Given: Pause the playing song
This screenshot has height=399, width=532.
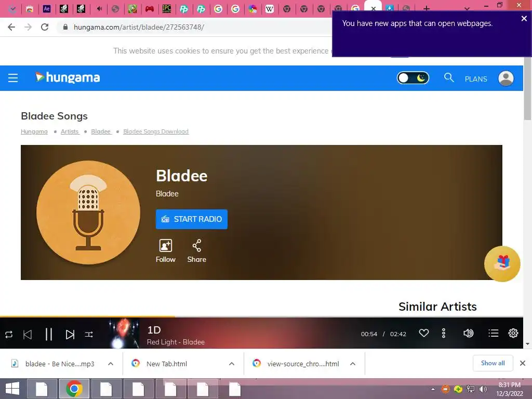Looking at the screenshot, I should [48, 335].
